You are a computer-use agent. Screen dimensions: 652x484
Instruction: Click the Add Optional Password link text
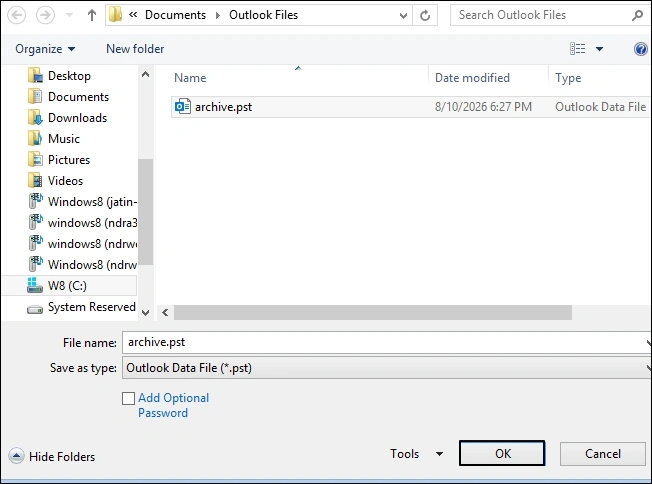click(173, 405)
